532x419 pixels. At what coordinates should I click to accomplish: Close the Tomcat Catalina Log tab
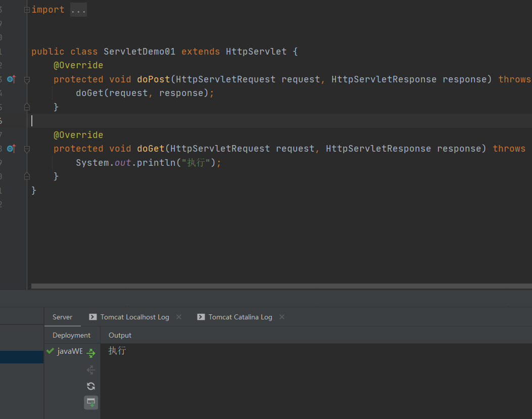point(282,317)
